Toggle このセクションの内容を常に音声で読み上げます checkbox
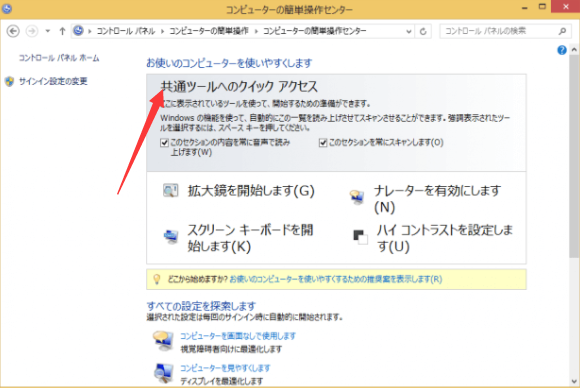 point(164,143)
